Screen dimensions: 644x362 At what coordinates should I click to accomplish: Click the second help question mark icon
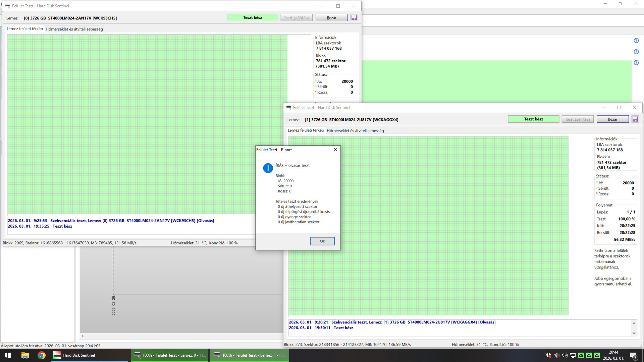(636, 52)
